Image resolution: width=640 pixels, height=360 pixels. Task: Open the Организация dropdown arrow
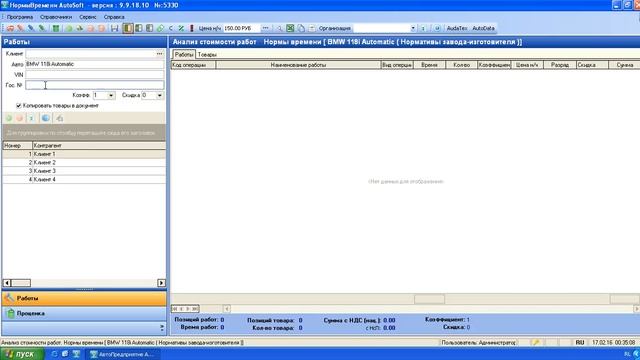pos(413,28)
